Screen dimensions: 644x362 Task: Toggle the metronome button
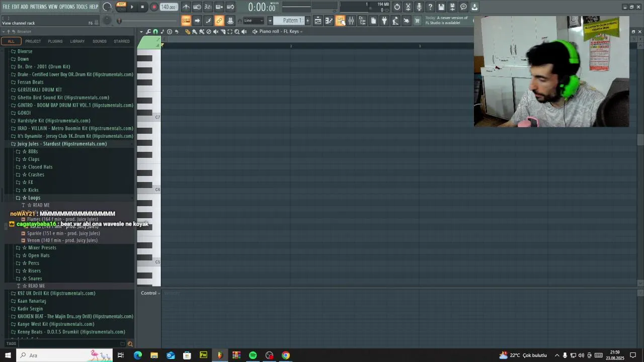187,7
